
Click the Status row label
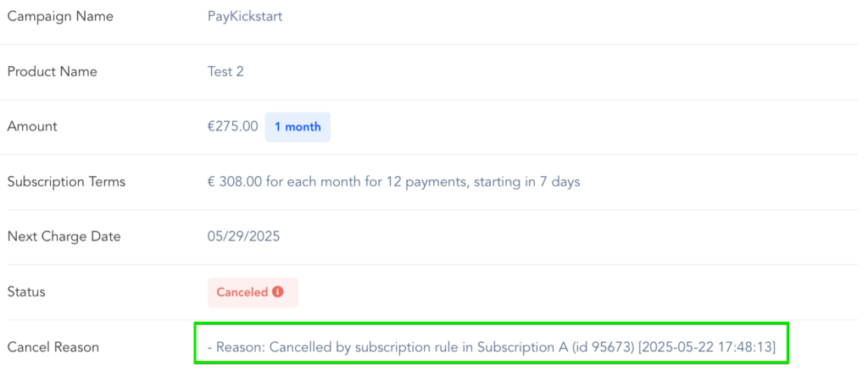(26, 291)
